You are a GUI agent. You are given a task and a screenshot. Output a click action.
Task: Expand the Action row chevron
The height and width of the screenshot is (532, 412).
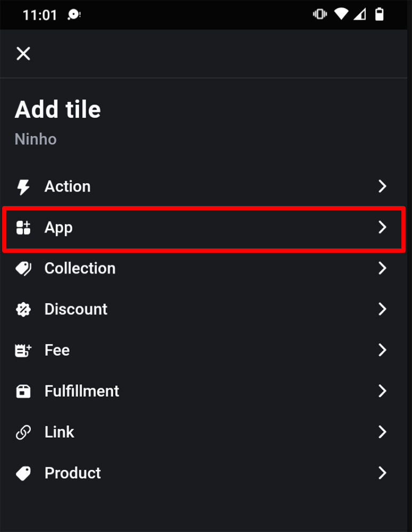pos(382,186)
